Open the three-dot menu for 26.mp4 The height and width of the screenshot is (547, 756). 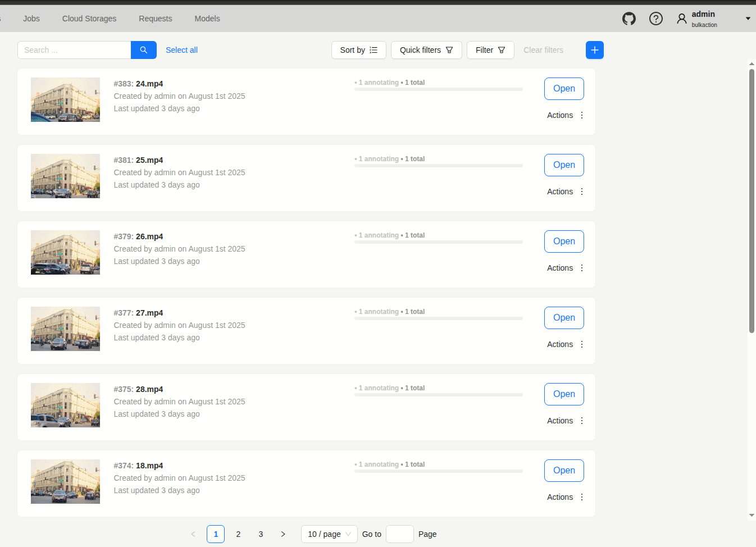(x=582, y=268)
